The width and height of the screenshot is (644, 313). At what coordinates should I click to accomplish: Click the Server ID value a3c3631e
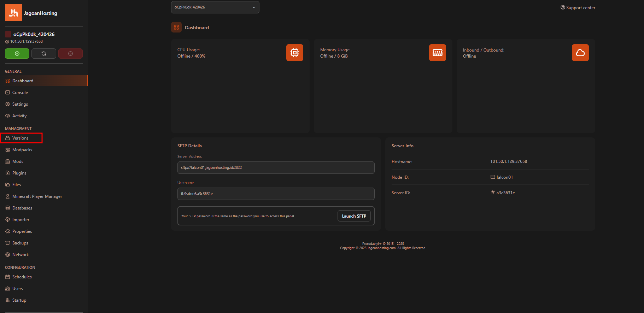coord(506,193)
